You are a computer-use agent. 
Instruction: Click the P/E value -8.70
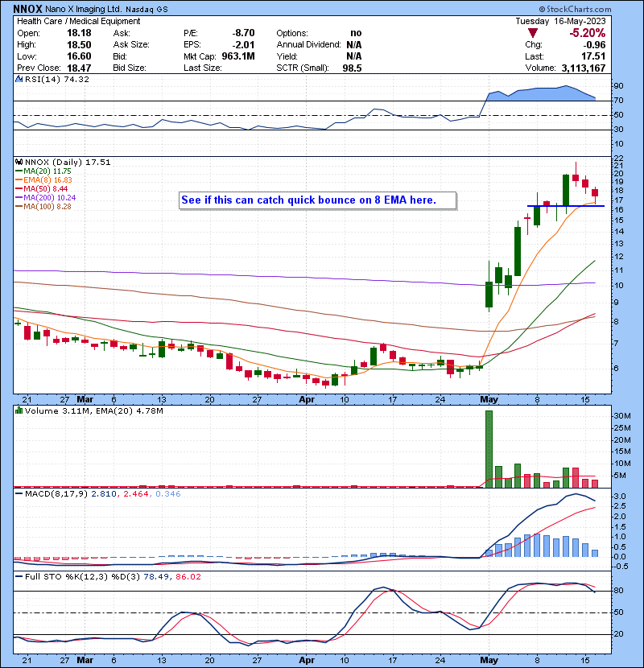[243, 33]
